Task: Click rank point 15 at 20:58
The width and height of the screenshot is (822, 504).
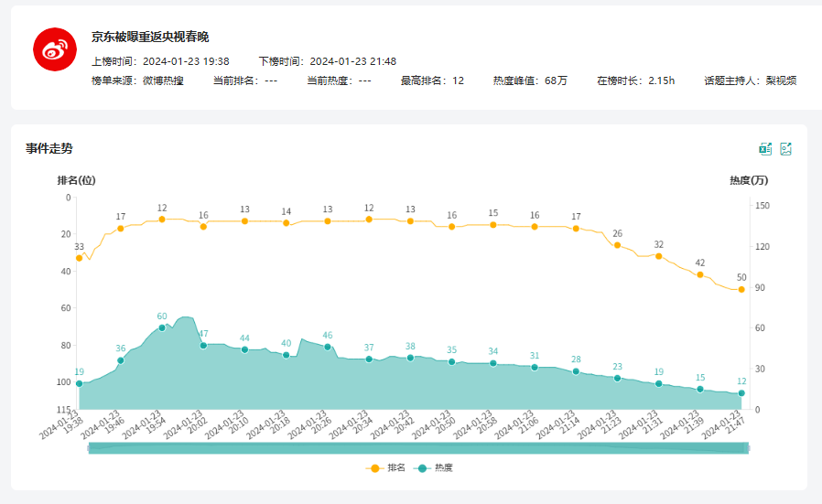Action: pyautogui.click(x=493, y=225)
